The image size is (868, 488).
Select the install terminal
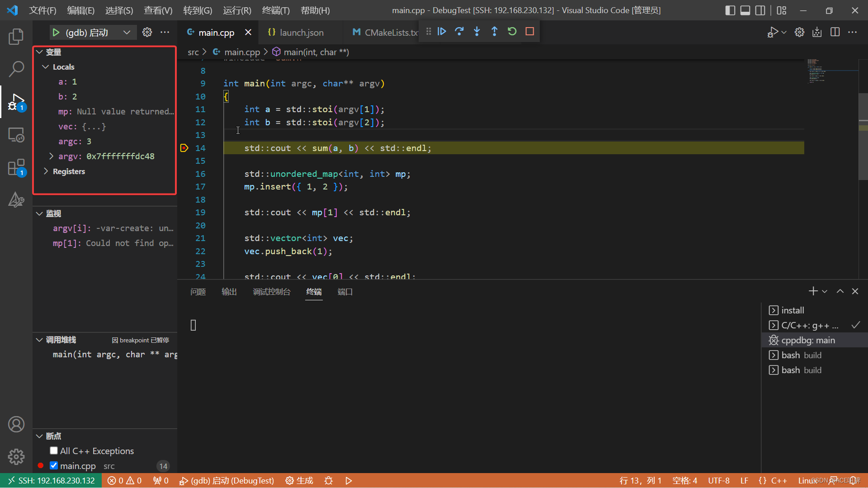815,310
